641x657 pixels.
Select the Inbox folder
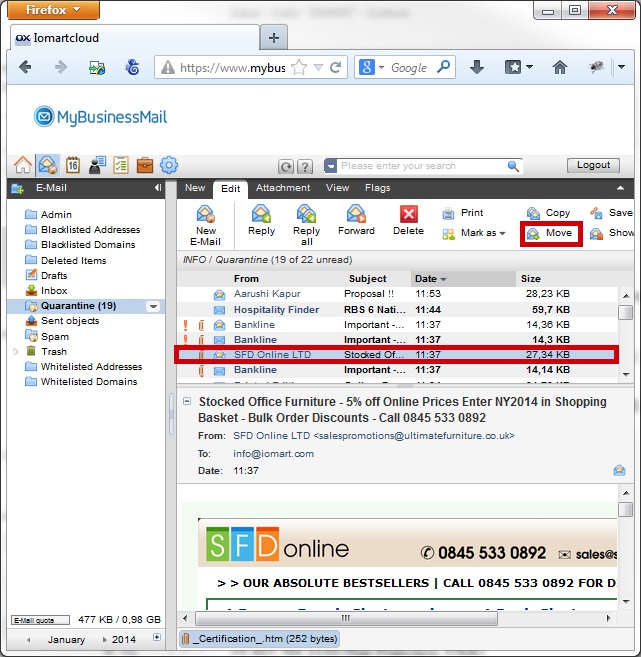pos(54,291)
